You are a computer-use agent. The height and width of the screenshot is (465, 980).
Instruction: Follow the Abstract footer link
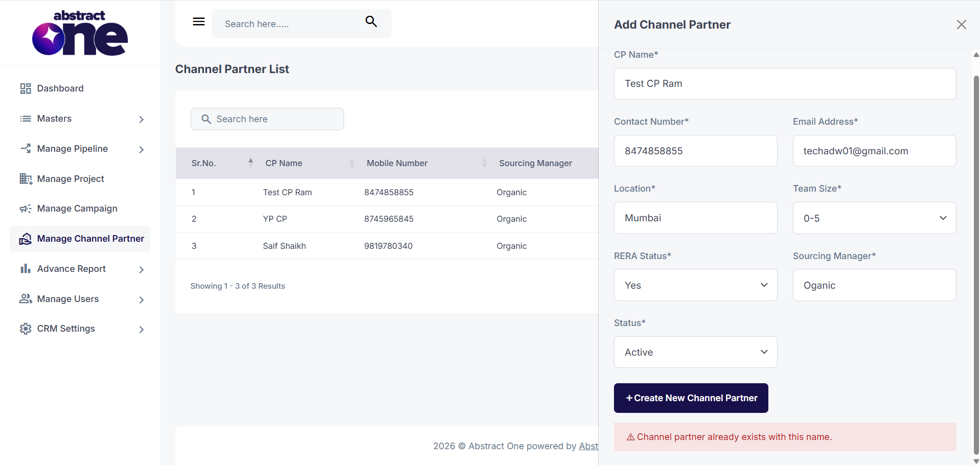click(588, 446)
